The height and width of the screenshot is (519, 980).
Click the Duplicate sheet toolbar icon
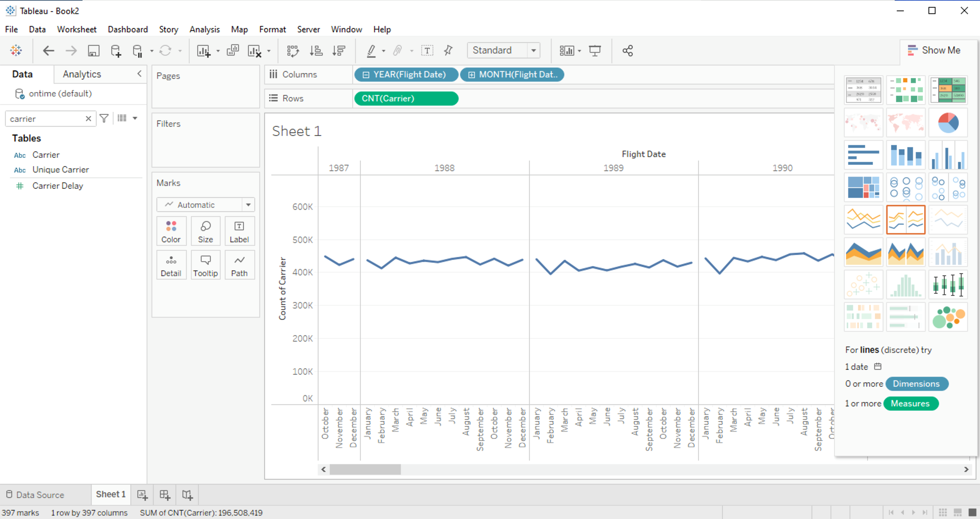coord(232,50)
